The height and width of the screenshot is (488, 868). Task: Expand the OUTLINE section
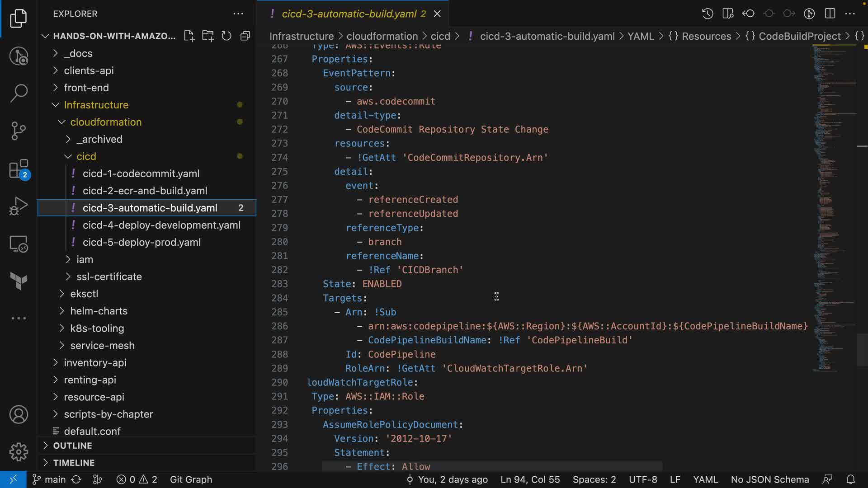(x=72, y=446)
